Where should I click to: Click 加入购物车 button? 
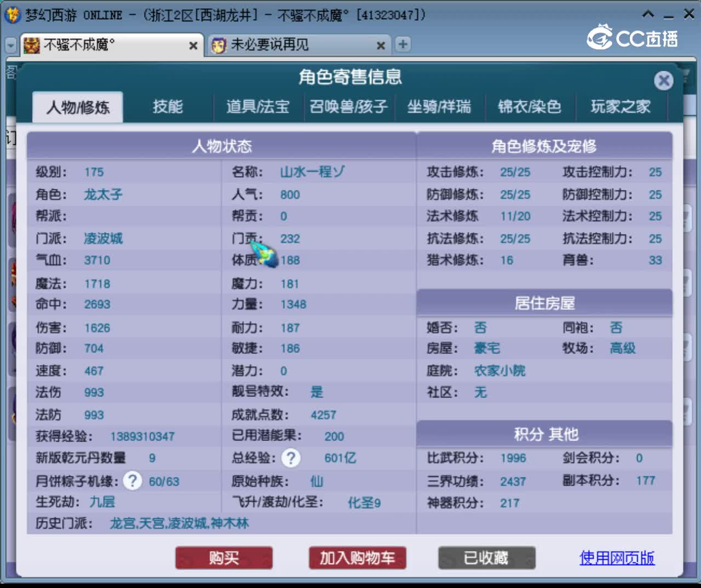[x=357, y=558]
